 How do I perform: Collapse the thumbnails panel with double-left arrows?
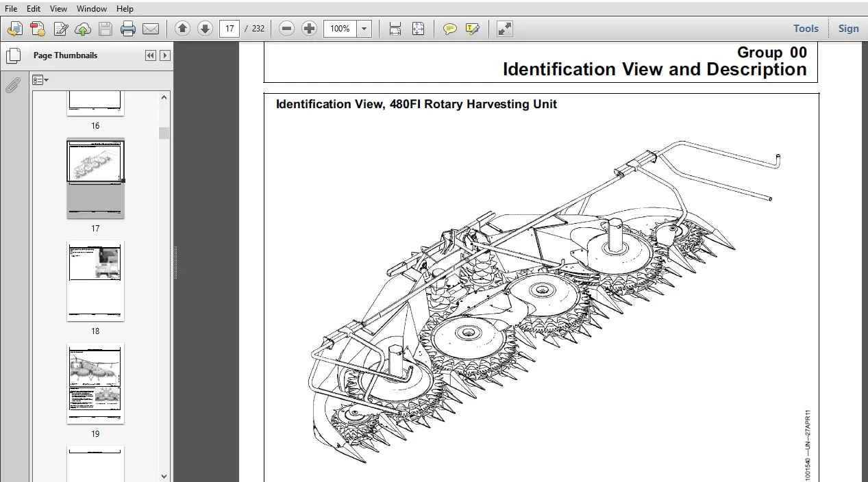point(151,55)
